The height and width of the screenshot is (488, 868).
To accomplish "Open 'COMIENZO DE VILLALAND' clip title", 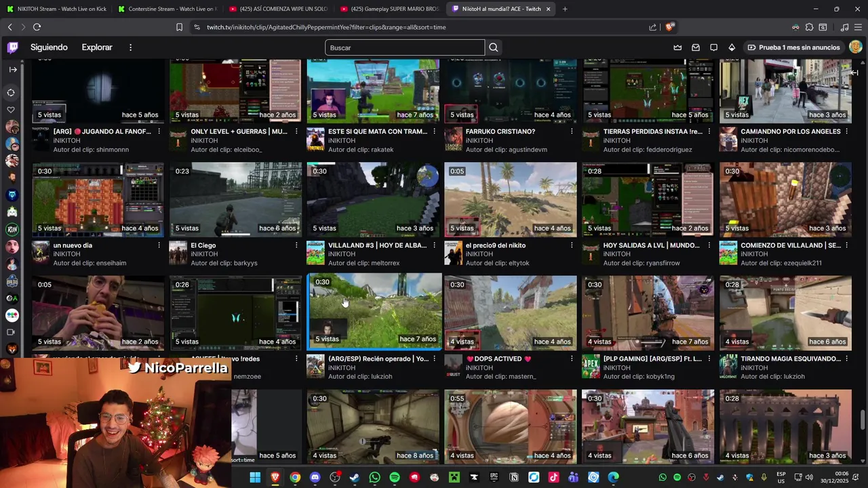I will pyautogui.click(x=791, y=245).
